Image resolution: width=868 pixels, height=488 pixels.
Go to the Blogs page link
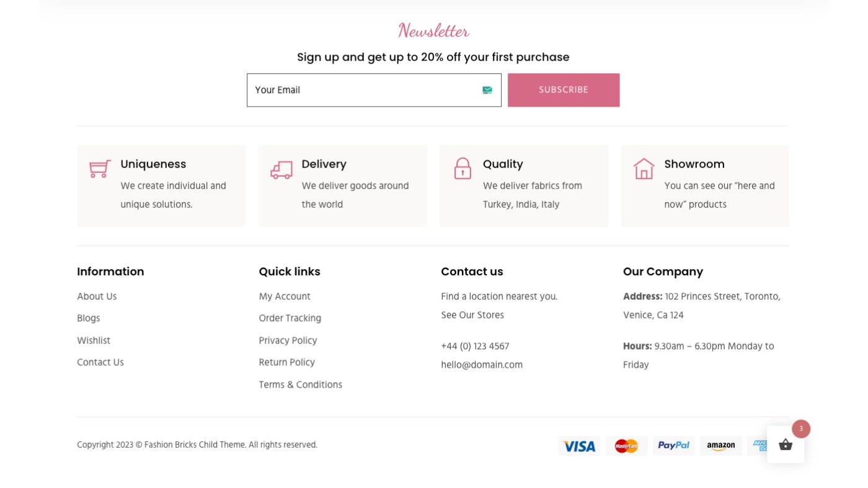(x=89, y=318)
